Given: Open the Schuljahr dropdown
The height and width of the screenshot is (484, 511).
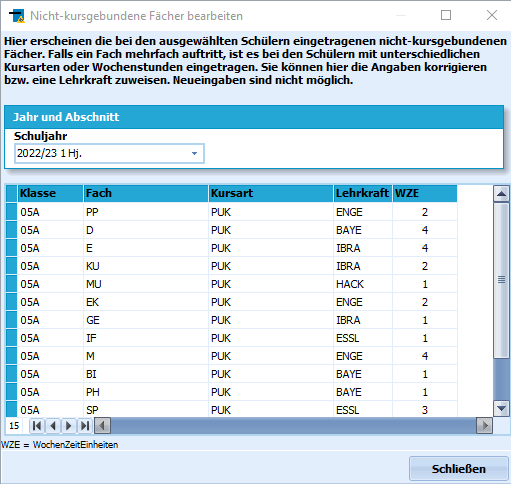Looking at the screenshot, I should pyautogui.click(x=194, y=153).
